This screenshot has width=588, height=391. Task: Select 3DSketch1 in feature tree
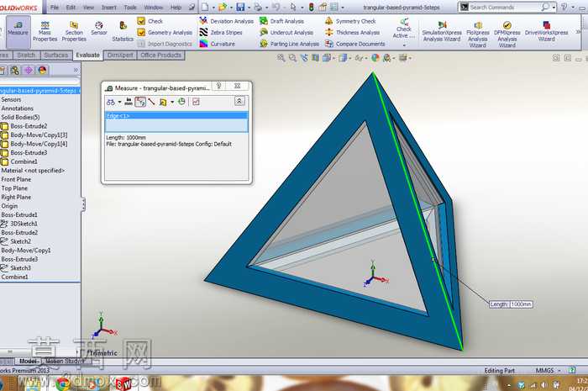(24, 224)
